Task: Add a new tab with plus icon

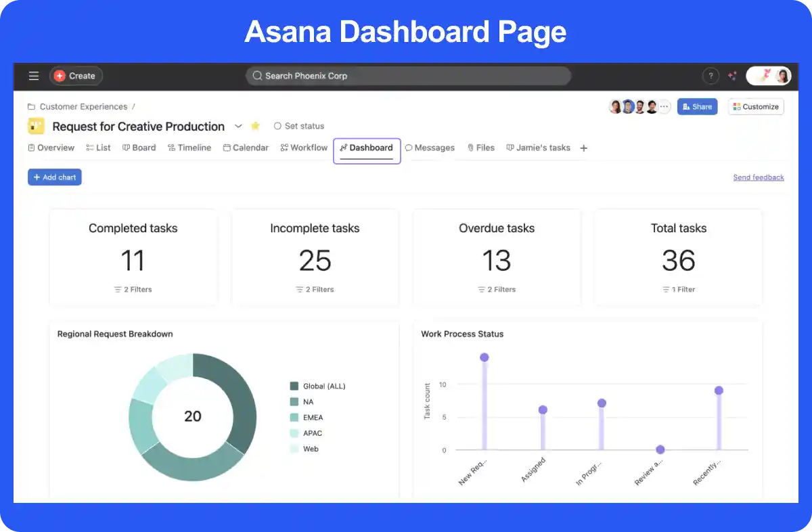Action: [584, 148]
